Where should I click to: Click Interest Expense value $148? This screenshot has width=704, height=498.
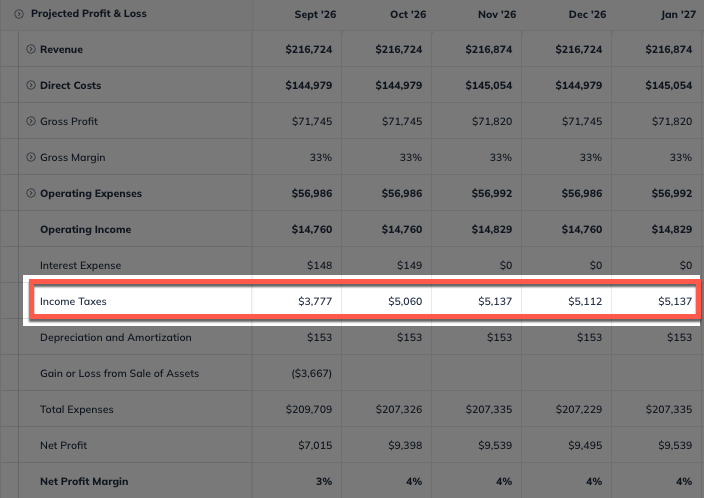(x=320, y=265)
